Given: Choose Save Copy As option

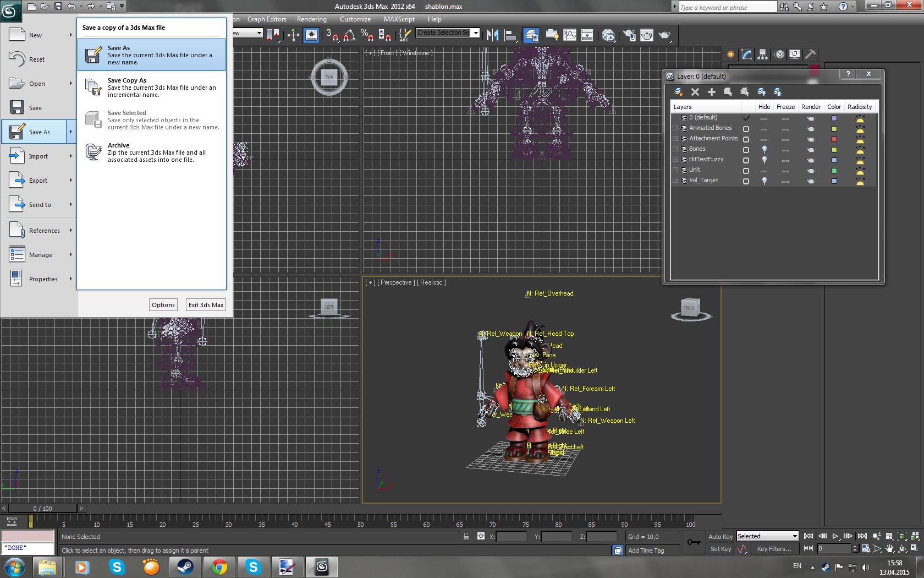Looking at the screenshot, I should coord(151,88).
